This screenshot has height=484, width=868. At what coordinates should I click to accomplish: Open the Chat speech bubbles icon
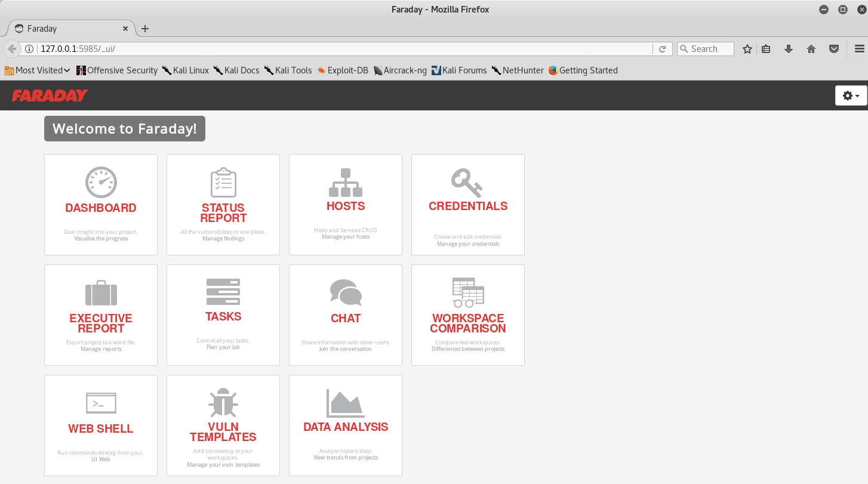click(346, 292)
